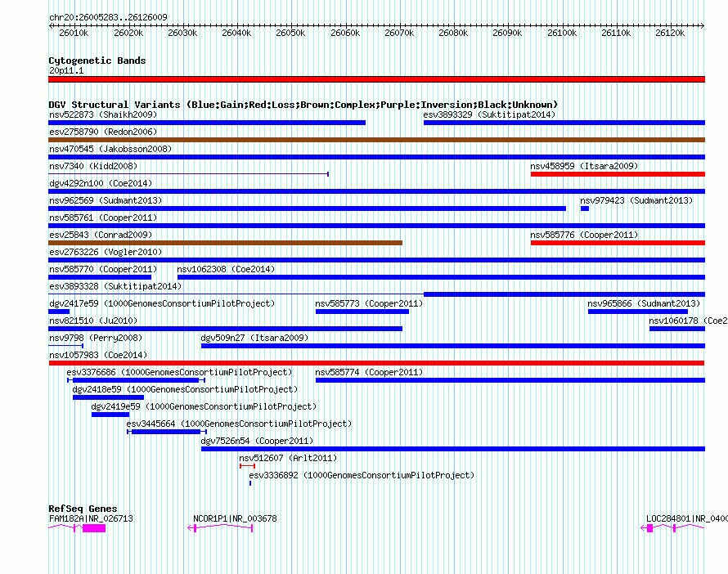The image size is (728, 574).
Task: Select the thin nsv7340 (Kidd2008) inversion line
Action: (188, 174)
